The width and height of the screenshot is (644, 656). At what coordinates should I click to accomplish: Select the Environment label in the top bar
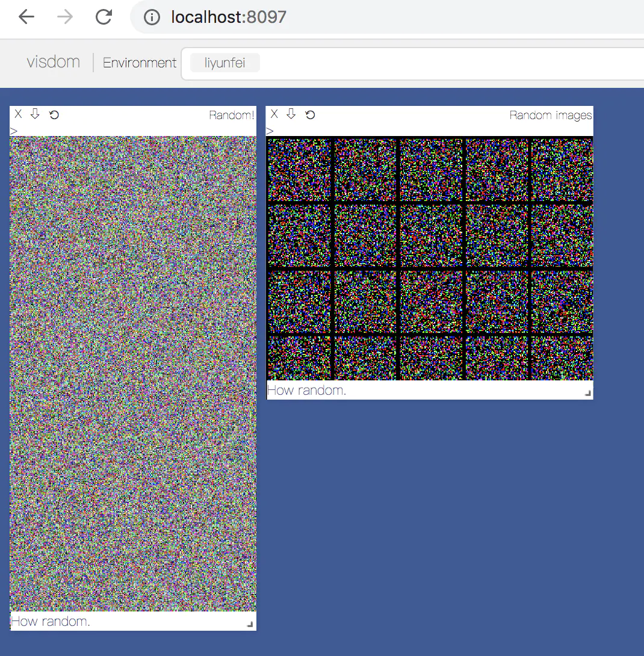point(139,63)
